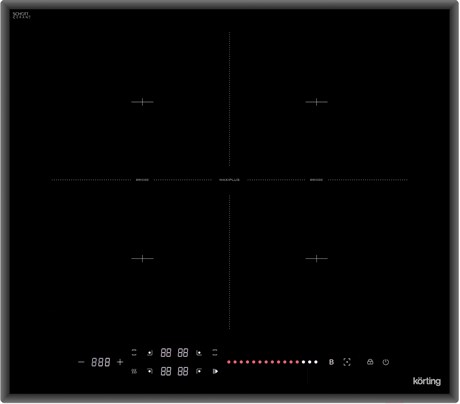Tap the rear-right cooking zone cross marker
Screen dimensions: 460x404
(x=316, y=102)
